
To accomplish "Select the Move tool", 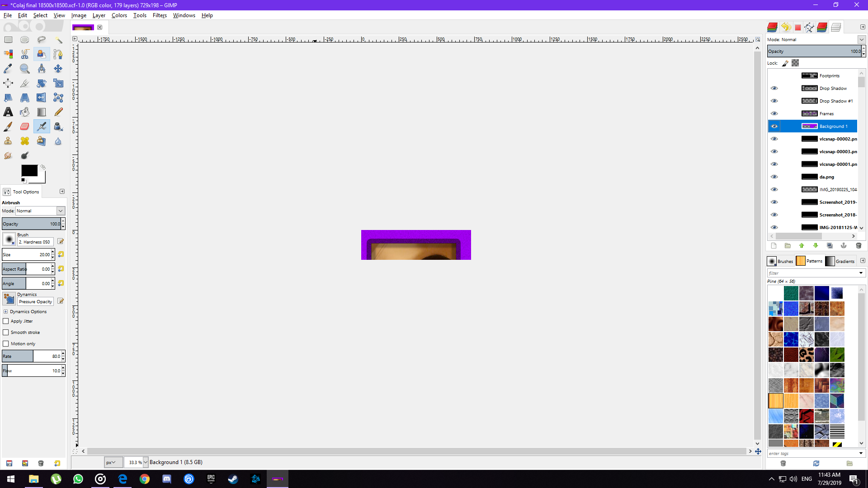I will 58,69.
